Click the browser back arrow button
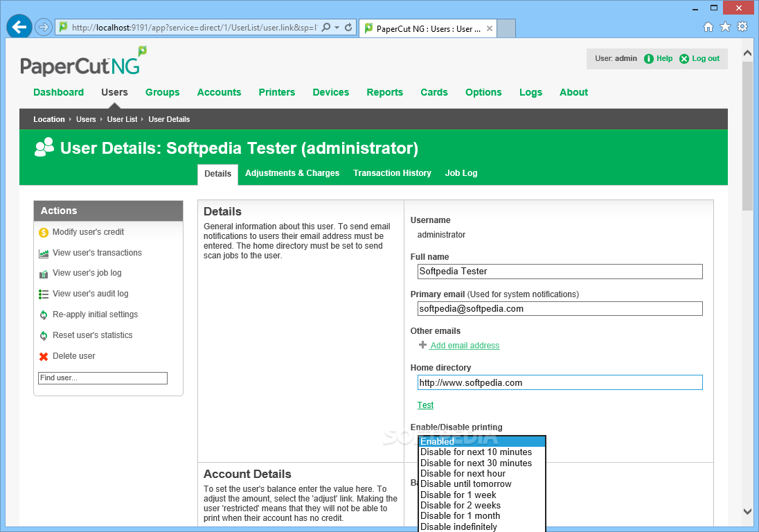 click(x=19, y=26)
